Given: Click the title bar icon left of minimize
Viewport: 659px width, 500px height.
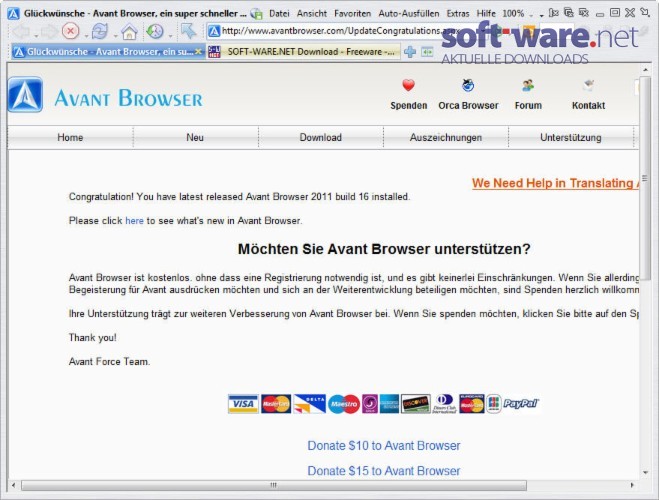Looking at the screenshot, I should 584,13.
